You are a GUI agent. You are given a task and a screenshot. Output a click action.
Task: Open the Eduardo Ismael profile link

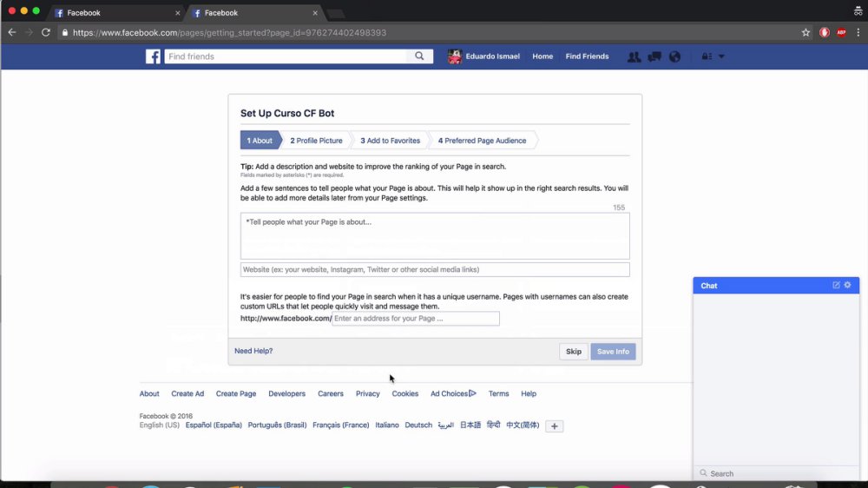pyautogui.click(x=493, y=56)
